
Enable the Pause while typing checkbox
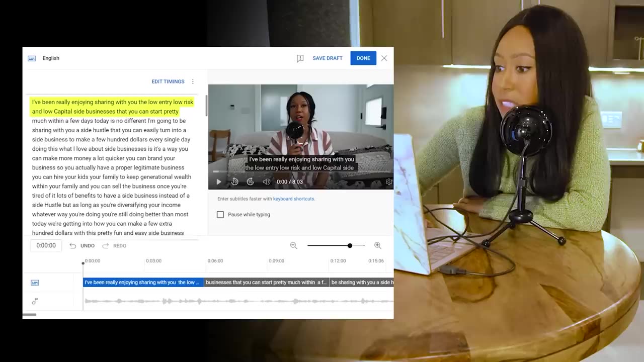220,215
